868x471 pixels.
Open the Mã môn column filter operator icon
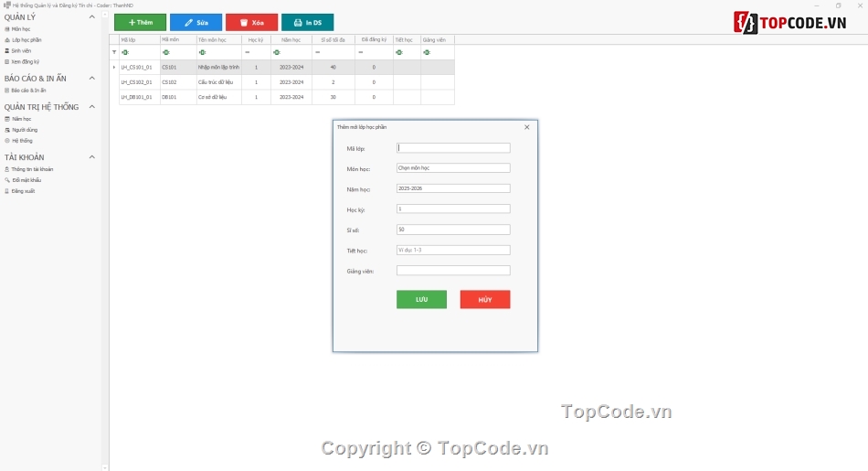[165, 52]
